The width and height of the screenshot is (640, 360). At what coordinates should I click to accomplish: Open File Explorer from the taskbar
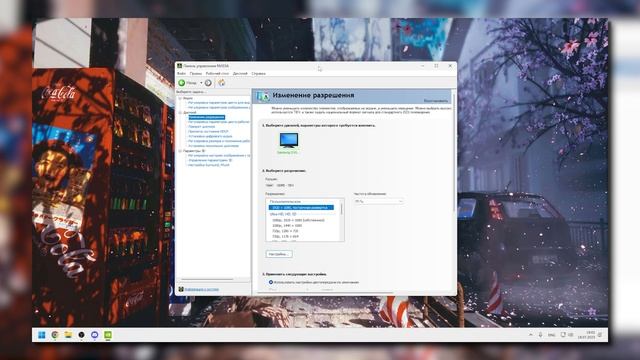click(68, 335)
